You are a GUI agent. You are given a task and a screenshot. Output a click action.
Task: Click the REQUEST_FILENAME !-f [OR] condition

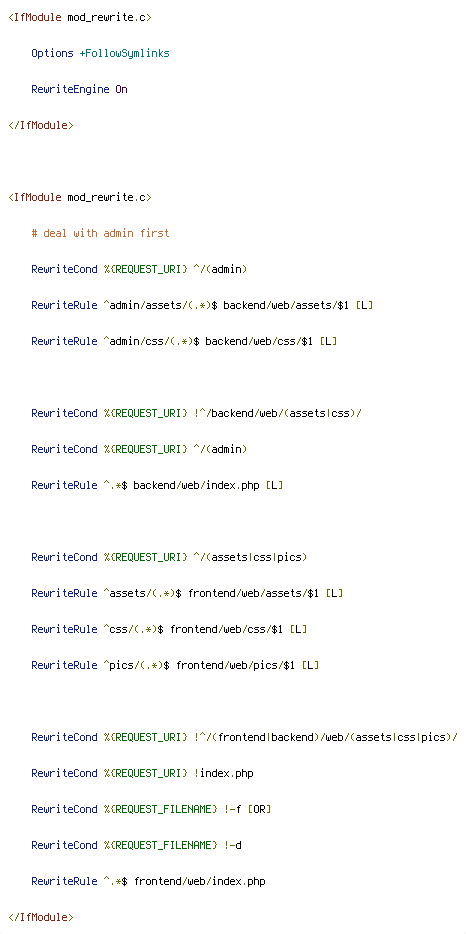(x=151, y=809)
